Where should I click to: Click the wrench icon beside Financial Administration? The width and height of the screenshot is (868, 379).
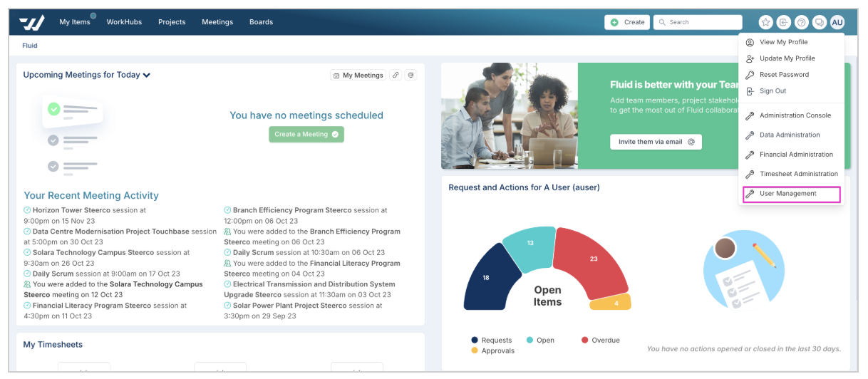(x=750, y=155)
